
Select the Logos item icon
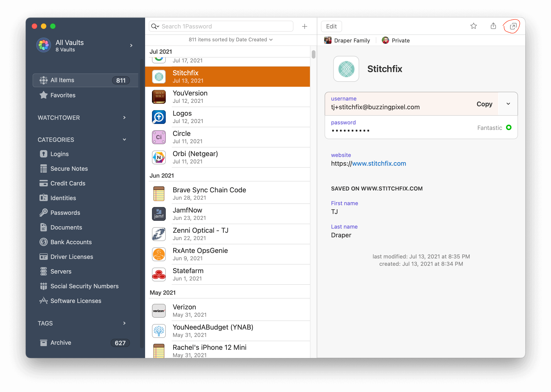pyautogui.click(x=159, y=117)
